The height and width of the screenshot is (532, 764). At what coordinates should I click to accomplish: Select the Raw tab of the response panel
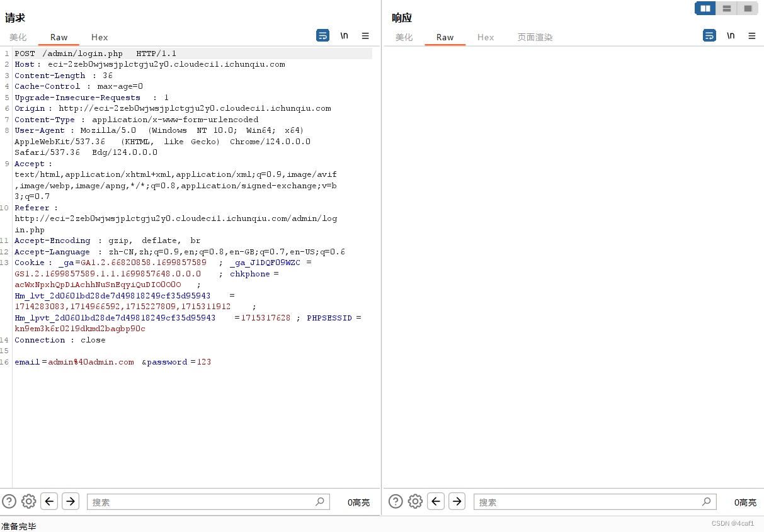click(x=445, y=37)
